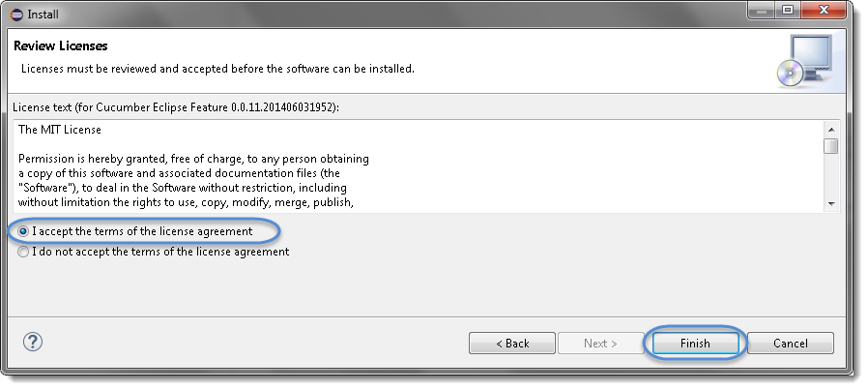This screenshot has width=868, height=390.
Task: Click the License text label for Cucumber Eclipse Feature
Action: (176, 107)
